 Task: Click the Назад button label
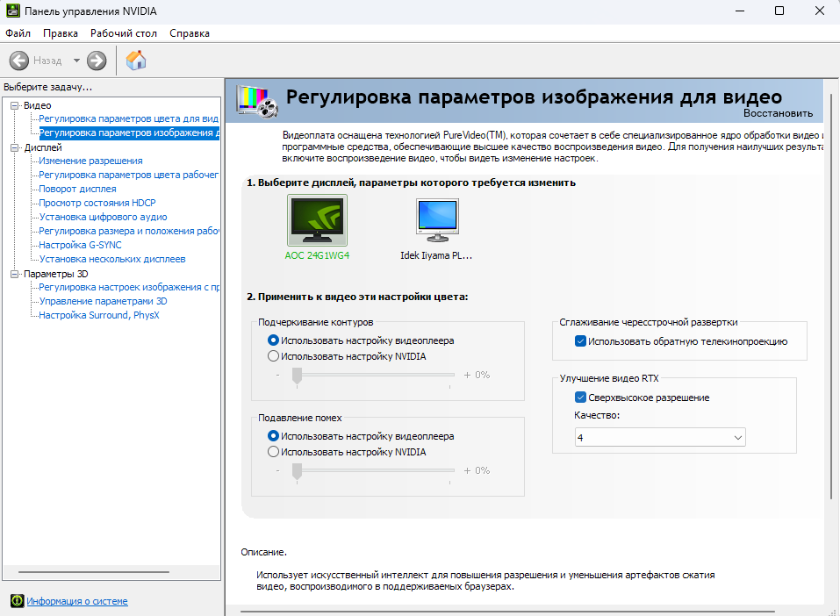click(x=47, y=61)
